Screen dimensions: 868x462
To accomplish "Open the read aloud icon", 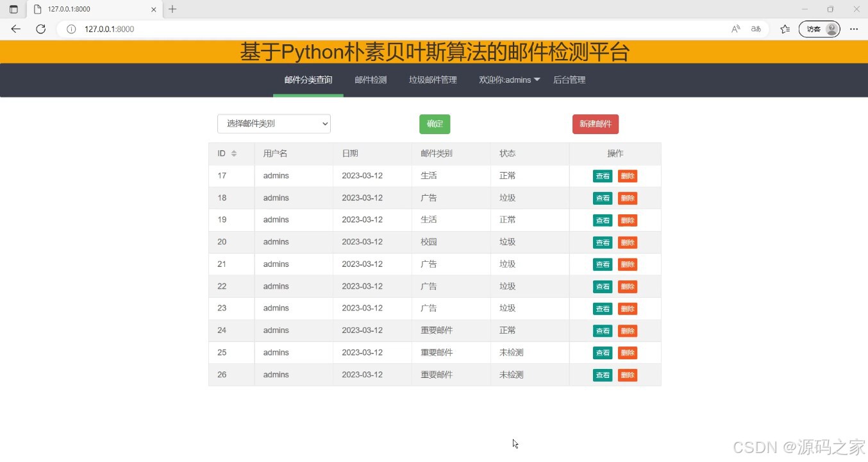I will click(736, 29).
